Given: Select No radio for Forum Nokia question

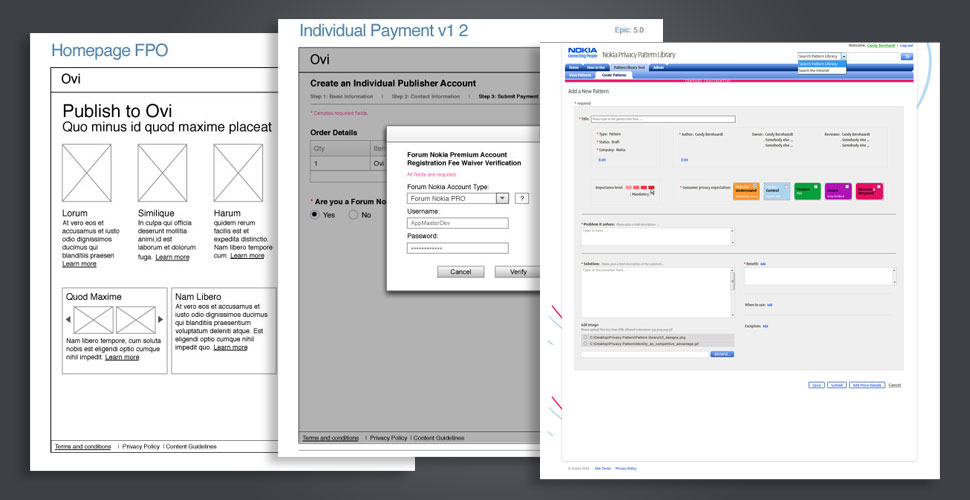Looking at the screenshot, I should (353, 215).
